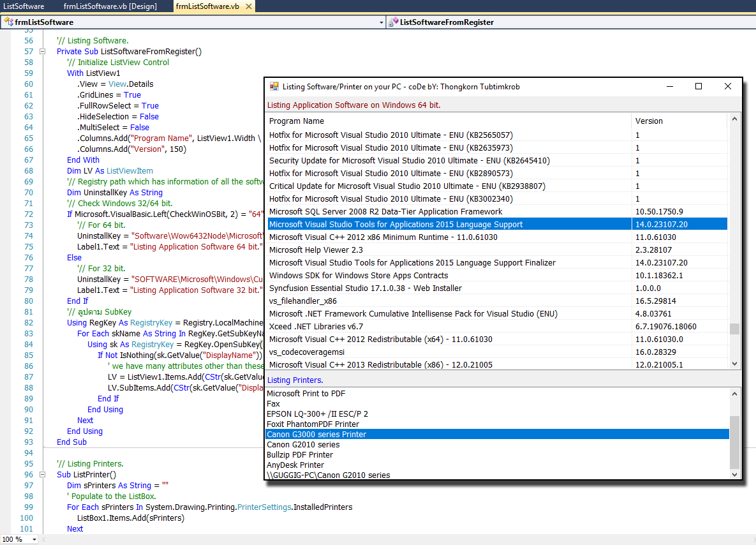Click the printer list scrollbar thumb

coord(734,442)
